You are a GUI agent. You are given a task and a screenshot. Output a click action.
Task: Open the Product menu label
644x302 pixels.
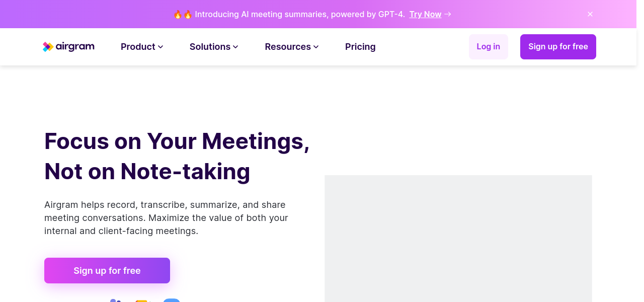point(138,47)
